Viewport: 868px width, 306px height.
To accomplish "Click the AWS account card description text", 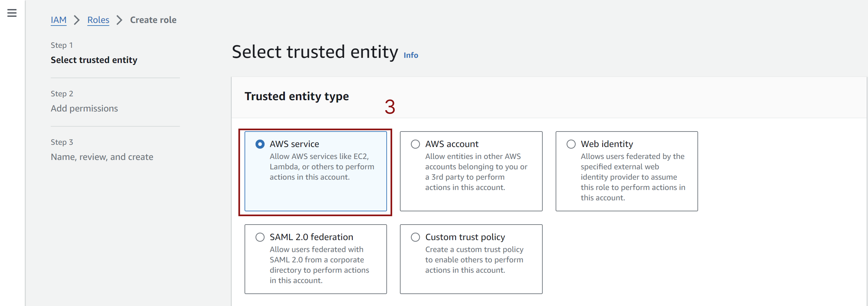I will coord(476,172).
